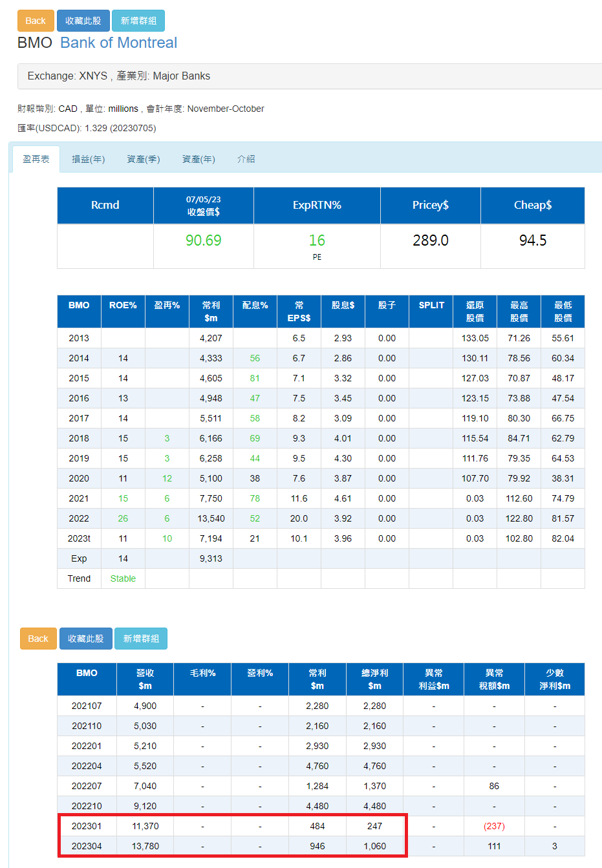
Task: Click the 2021 highest price 112.60
Action: (x=519, y=498)
